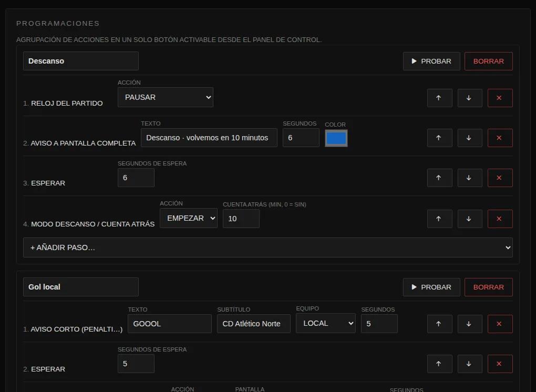Screen dimensions: 536x392
Task: Move Gol local's Esperar step up
Action: [440, 364]
